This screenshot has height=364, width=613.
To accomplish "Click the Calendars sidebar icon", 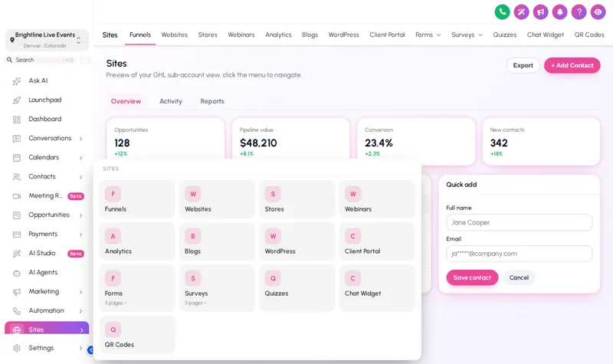I will 17,158.
